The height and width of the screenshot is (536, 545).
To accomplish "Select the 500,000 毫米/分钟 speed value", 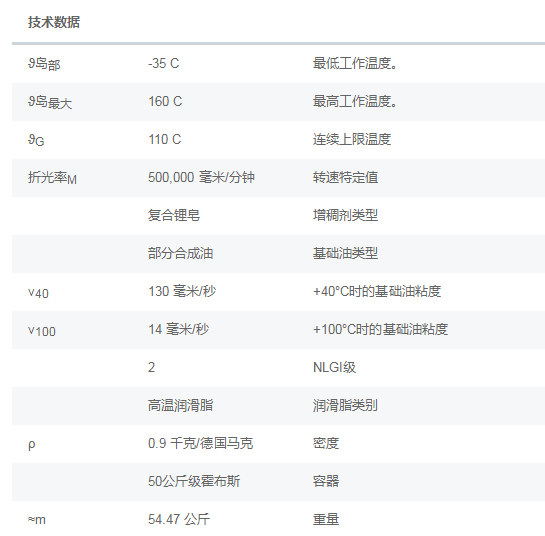I will point(201,177).
